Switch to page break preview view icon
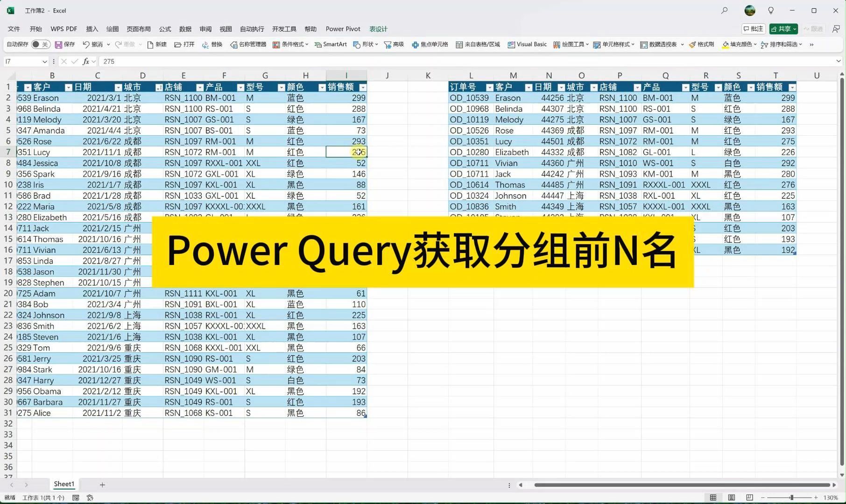This screenshot has width=846, height=504. tap(749, 497)
